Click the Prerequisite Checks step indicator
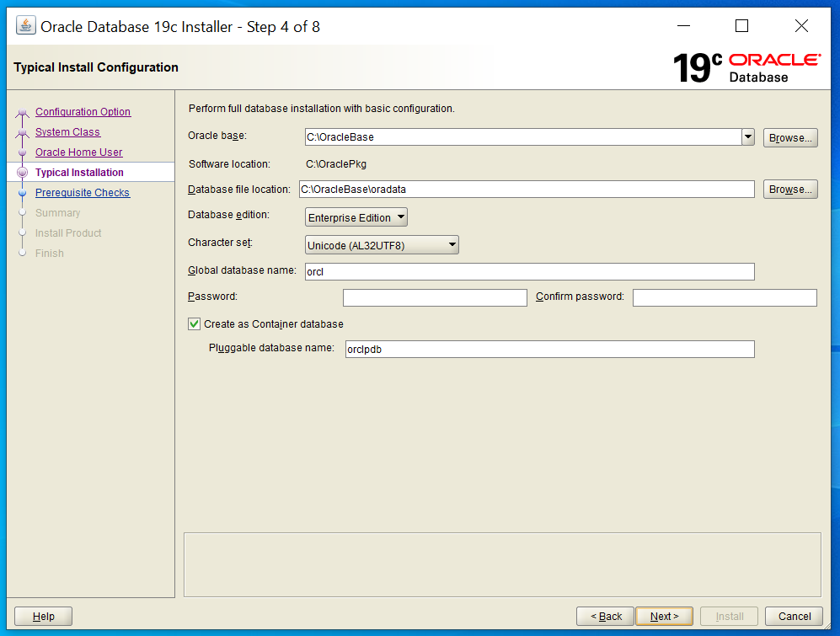 [23, 192]
